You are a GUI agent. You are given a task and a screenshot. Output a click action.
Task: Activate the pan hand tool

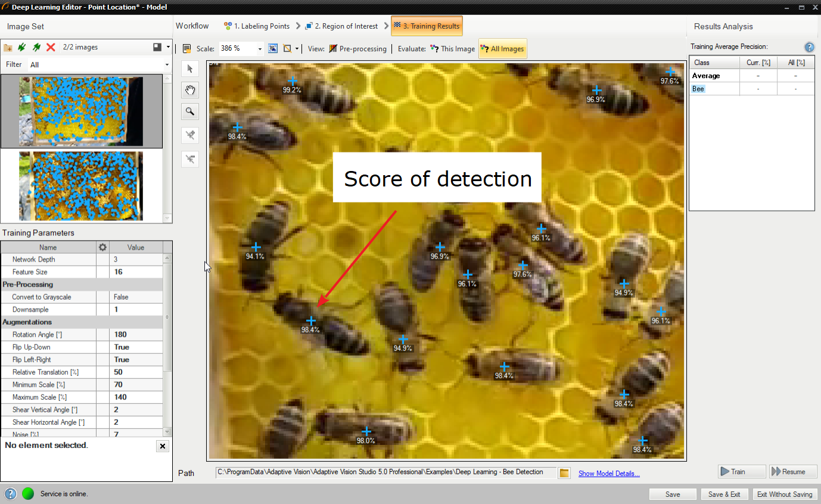tap(189, 90)
